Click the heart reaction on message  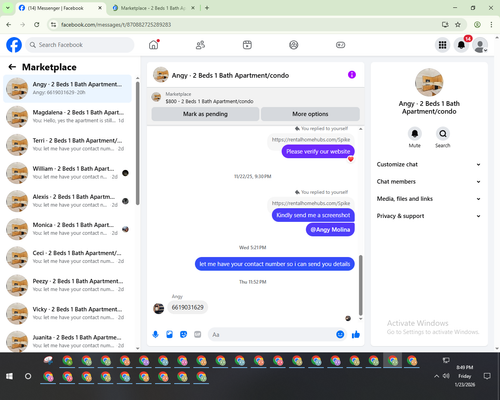click(351, 159)
